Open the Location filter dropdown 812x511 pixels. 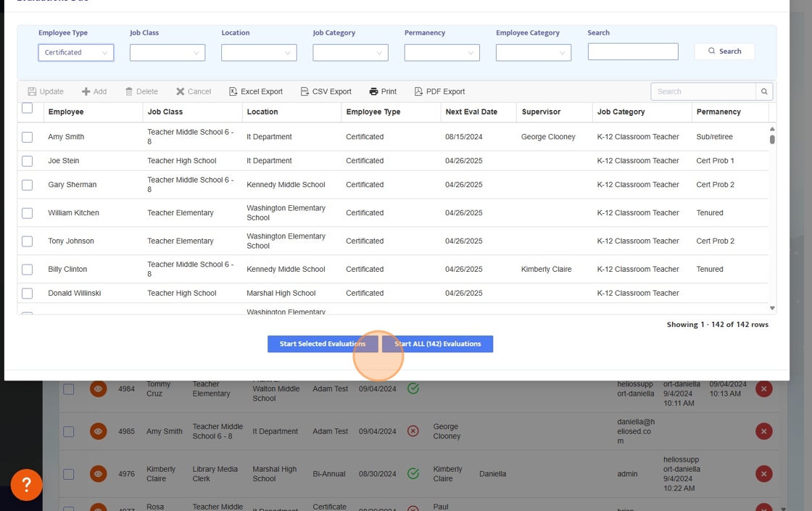pos(259,52)
